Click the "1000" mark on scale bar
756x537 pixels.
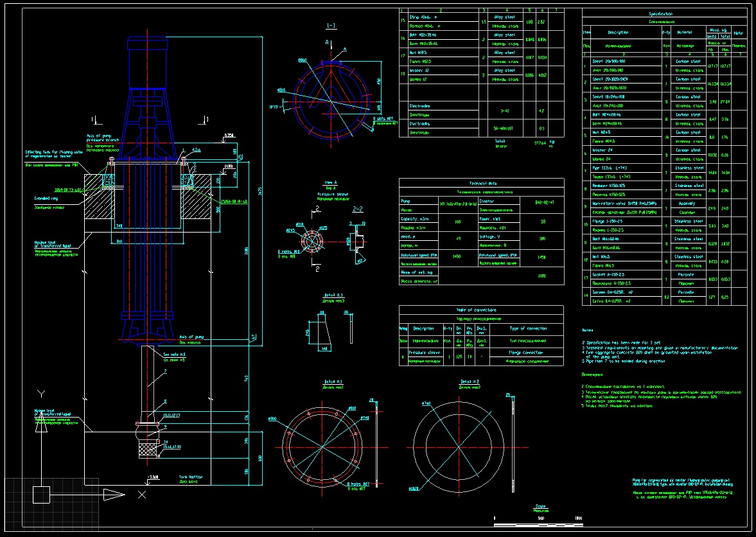click(578, 518)
